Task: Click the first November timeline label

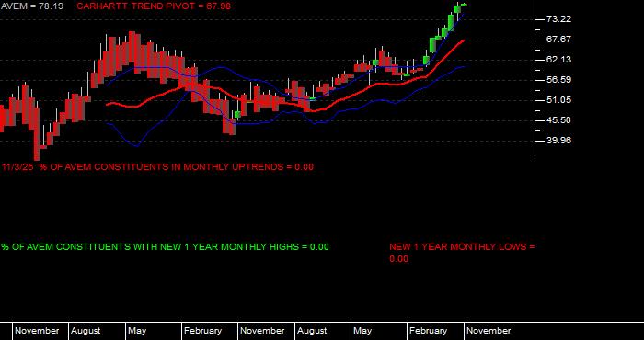Action: tap(37, 331)
